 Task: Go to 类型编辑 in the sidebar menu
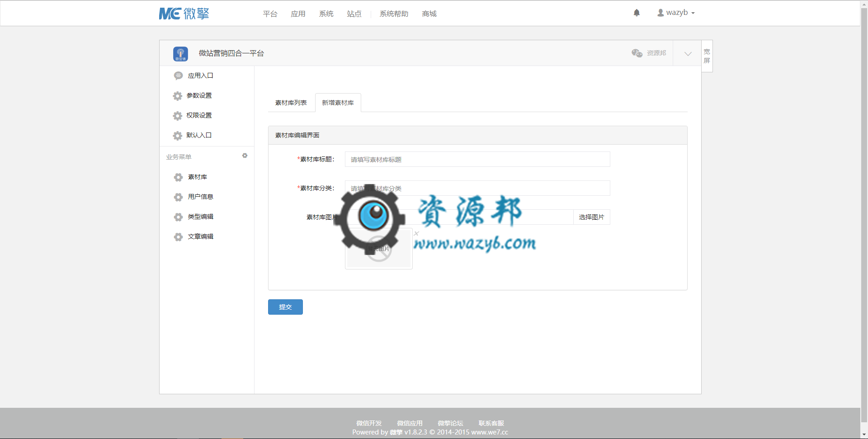pos(200,217)
